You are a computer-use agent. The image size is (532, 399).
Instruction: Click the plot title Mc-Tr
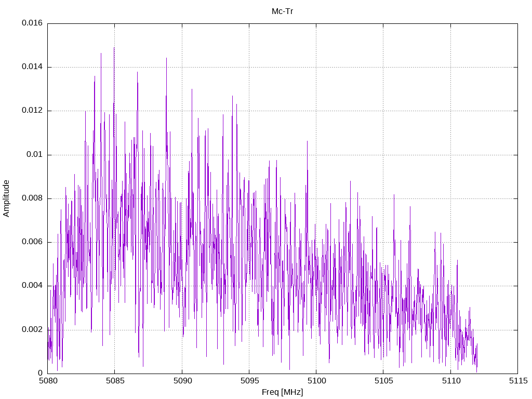coord(282,11)
